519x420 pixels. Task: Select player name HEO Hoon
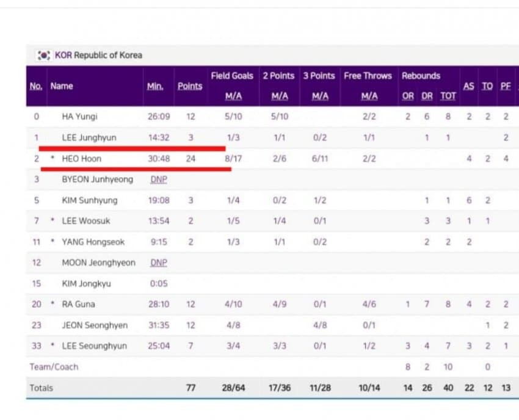click(x=82, y=159)
